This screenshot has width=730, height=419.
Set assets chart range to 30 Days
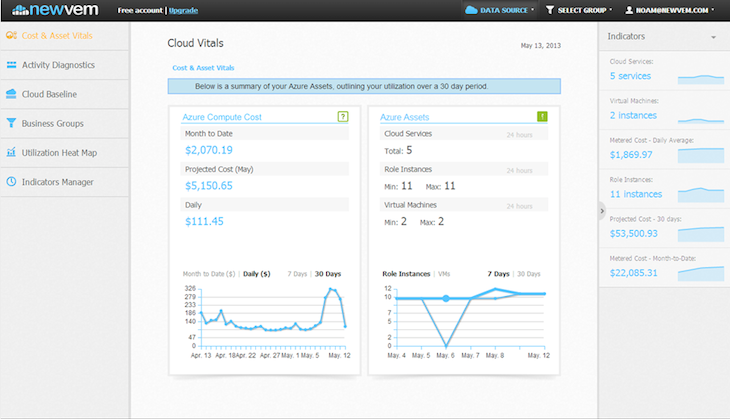(x=528, y=274)
